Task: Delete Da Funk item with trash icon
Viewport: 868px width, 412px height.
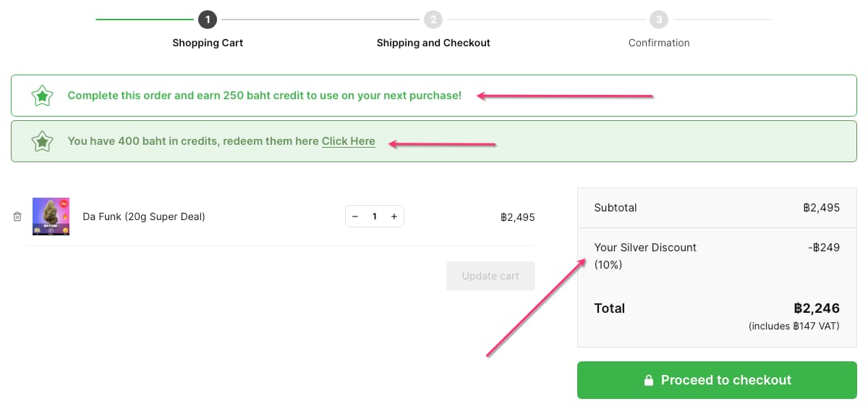Action: [x=17, y=216]
